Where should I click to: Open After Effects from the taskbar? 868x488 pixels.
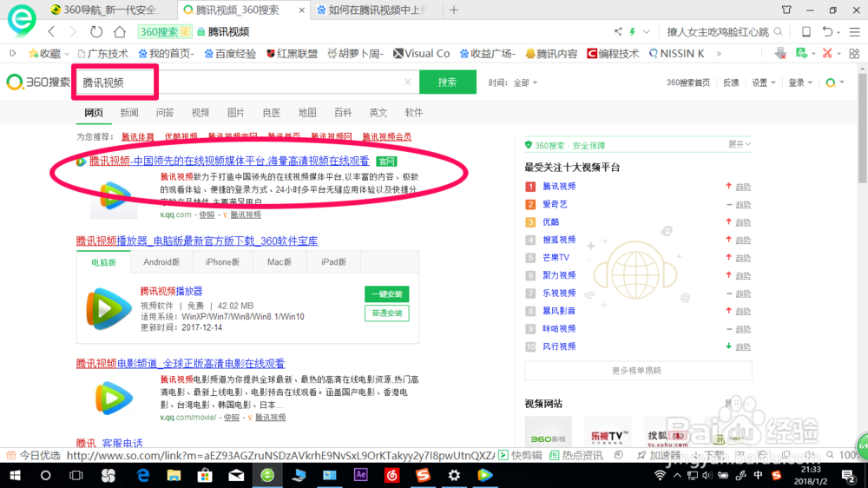(x=361, y=475)
